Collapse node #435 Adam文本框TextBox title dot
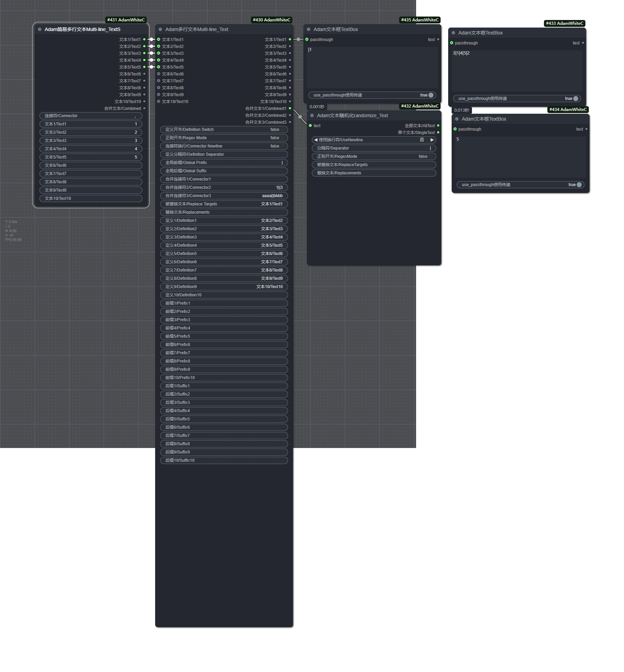The height and width of the screenshot is (672, 624). (309, 29)
